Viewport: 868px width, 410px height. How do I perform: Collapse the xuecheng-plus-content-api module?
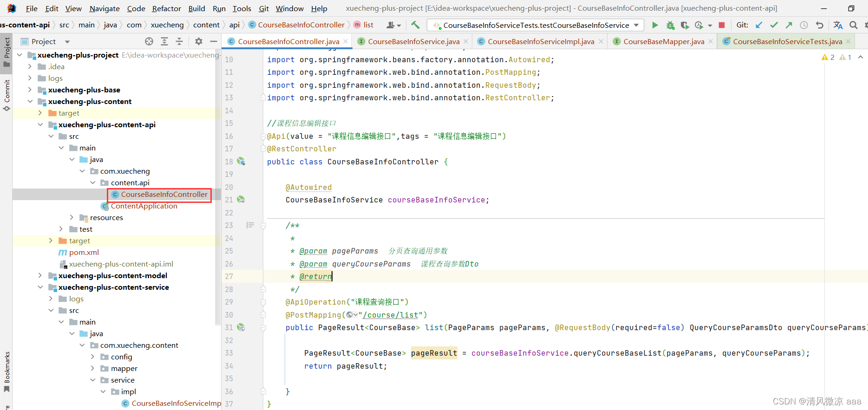point(40,124)
